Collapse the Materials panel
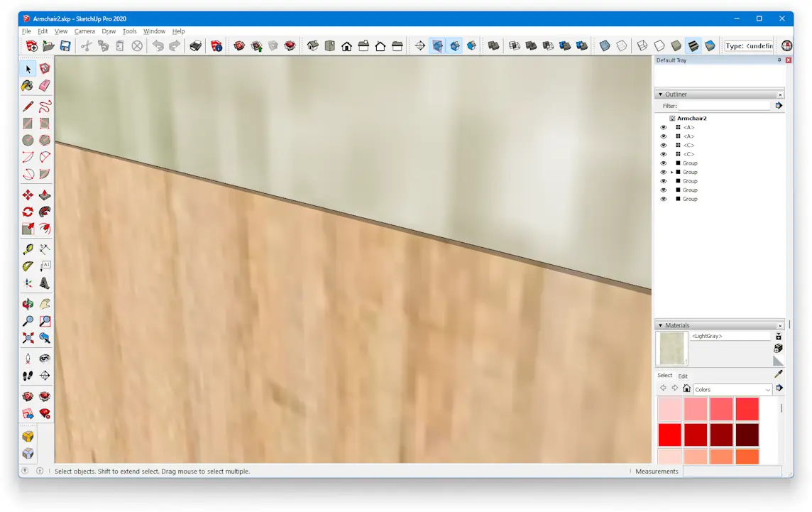This screenshot has height=512, width=812. [x=660, y=325]
